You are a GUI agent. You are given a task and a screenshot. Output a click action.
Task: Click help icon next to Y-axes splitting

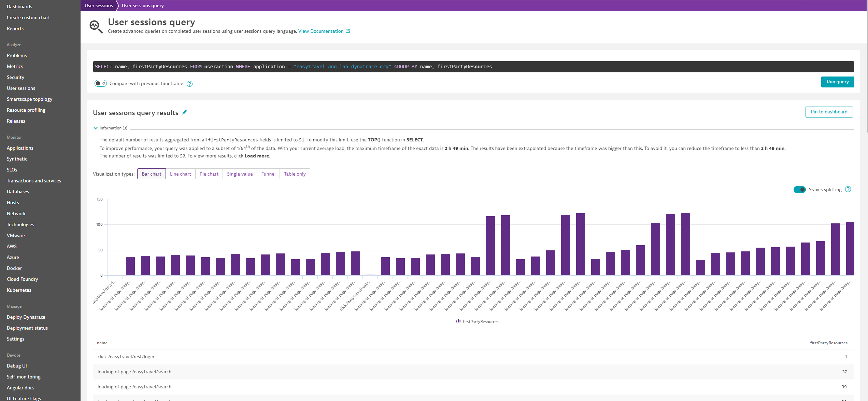click(848, 190)
